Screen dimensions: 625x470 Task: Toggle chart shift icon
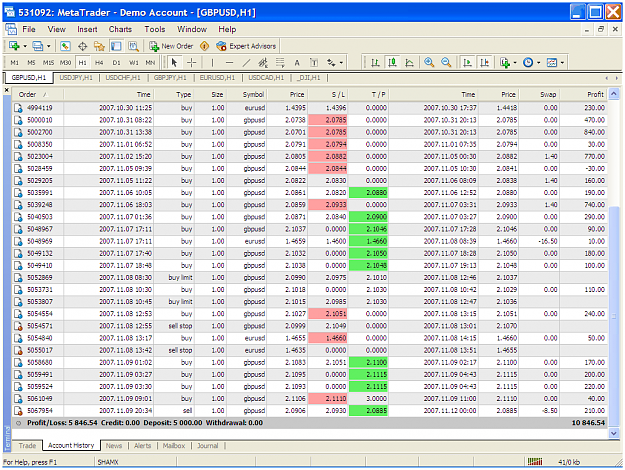click(x=485, y=63)
